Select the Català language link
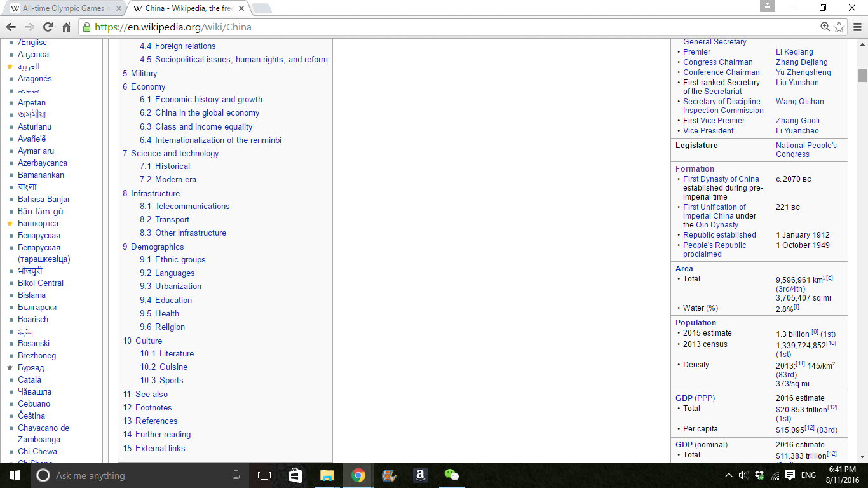Screen dimensions: 868x488 pyautogui.click(x=29, y=380)
